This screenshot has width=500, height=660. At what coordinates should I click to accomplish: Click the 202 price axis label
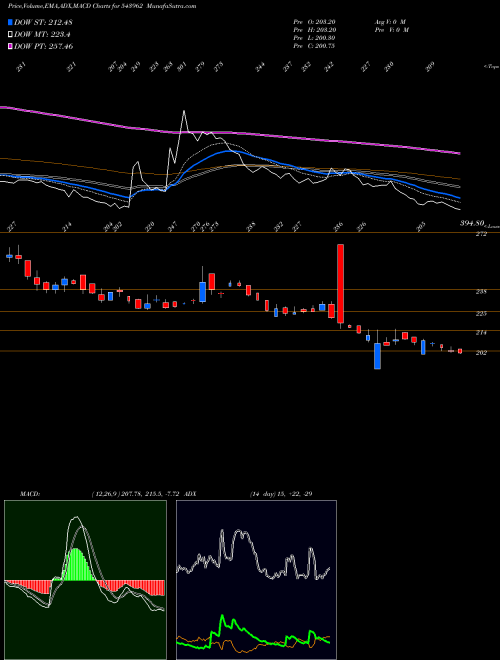click(x=481, y=353)
